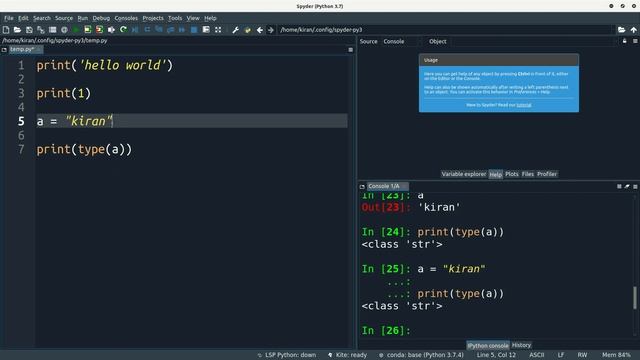
Task: Open the Edit menu
Action: tap(23, 18)
